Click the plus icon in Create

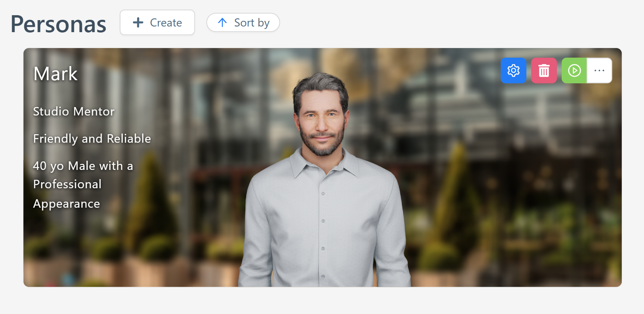[138, 23]
